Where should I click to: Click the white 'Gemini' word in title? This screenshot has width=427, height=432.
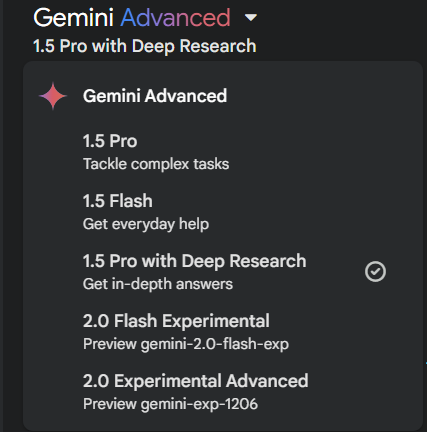click(x=73, y=17)
